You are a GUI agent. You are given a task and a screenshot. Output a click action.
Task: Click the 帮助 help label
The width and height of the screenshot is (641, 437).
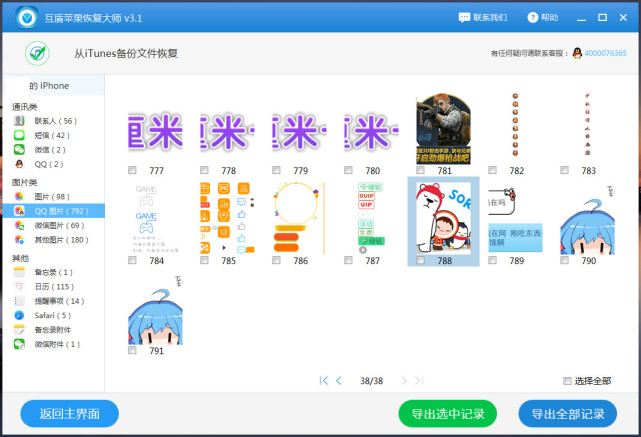pos(549,18)
